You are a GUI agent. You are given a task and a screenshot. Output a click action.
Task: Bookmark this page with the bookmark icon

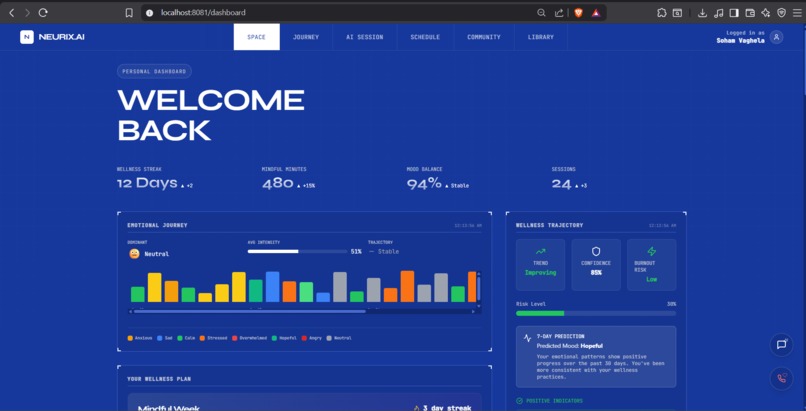tap(129, 13)
